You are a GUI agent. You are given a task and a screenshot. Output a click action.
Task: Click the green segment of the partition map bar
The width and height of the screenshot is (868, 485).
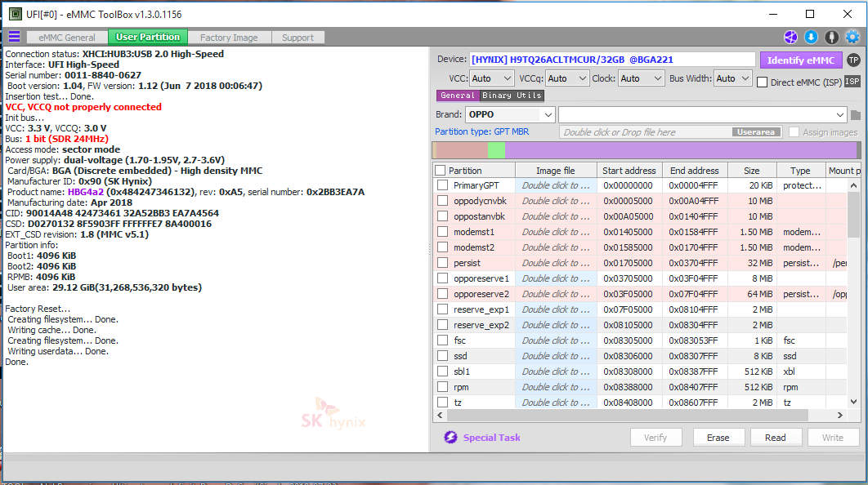(497, 150)
